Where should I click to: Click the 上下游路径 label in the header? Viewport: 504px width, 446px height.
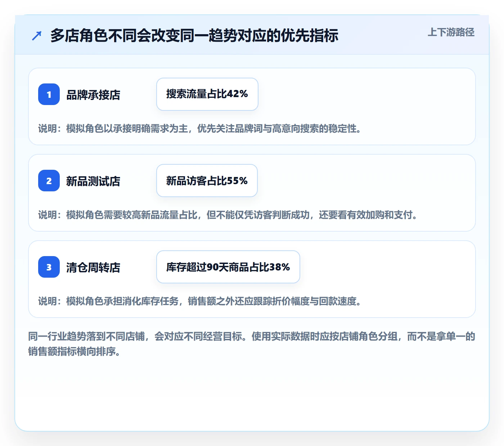coord(451,32)
